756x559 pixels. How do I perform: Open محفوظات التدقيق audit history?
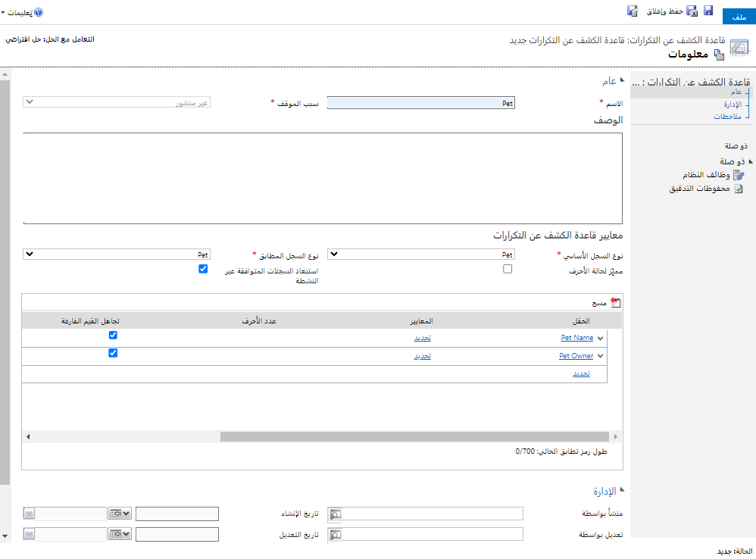tap(699, 189)
